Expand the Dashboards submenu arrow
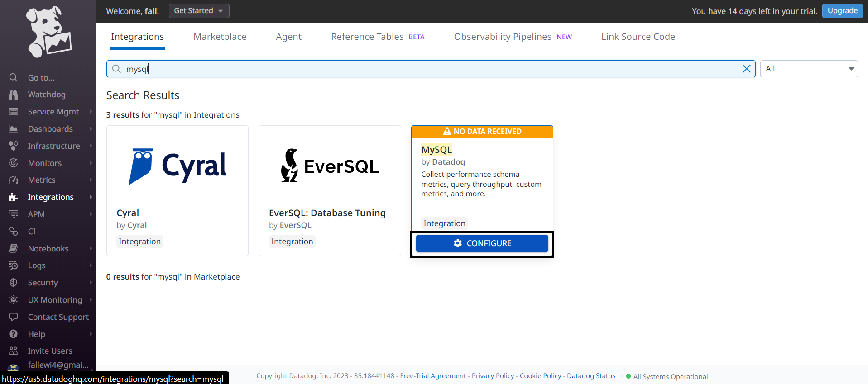 [91, 129]
